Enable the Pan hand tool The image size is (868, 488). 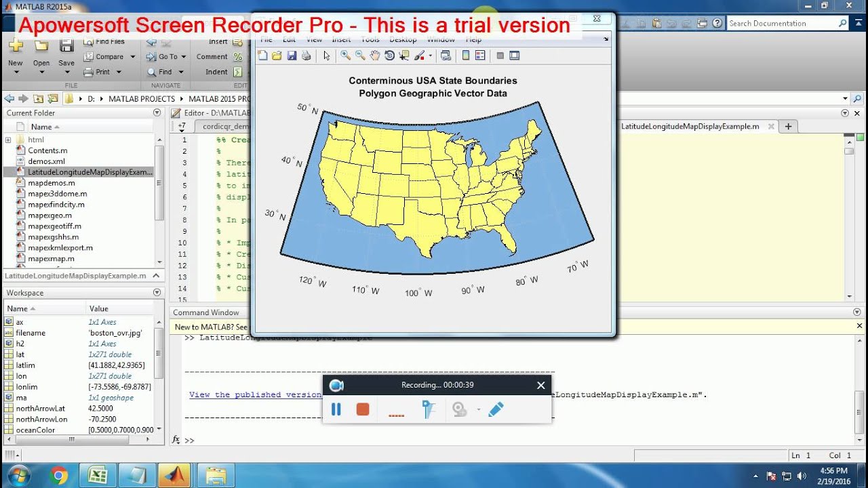(375, 56)
